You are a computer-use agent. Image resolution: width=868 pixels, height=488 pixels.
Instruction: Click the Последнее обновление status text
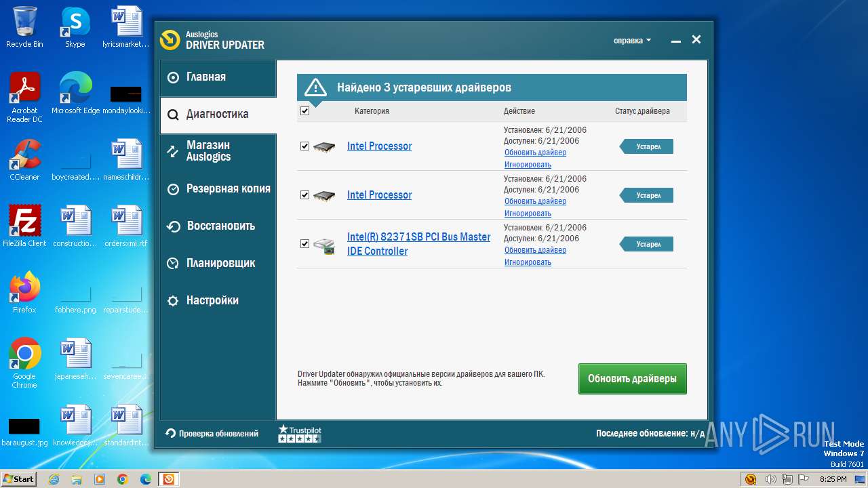pos(650,434)
